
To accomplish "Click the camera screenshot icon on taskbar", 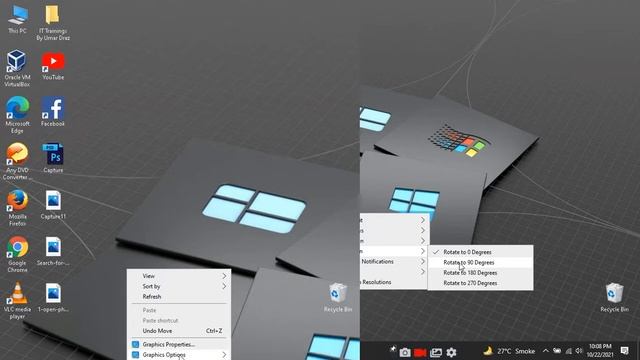I will 405,352.
